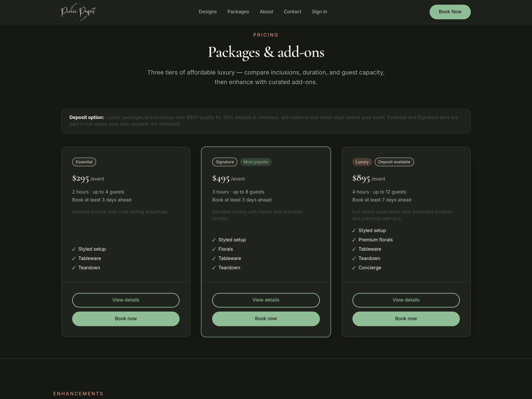This screenshot has width=532, height=399.
Task: Click Sign in in the header
Action: pos(319,12)
